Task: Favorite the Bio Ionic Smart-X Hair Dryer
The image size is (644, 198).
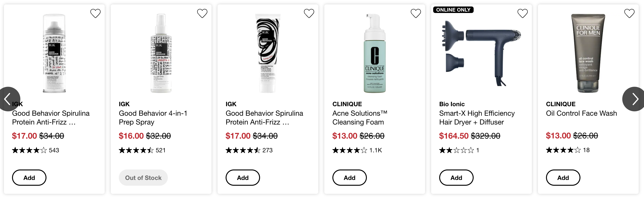Action: 522,13
